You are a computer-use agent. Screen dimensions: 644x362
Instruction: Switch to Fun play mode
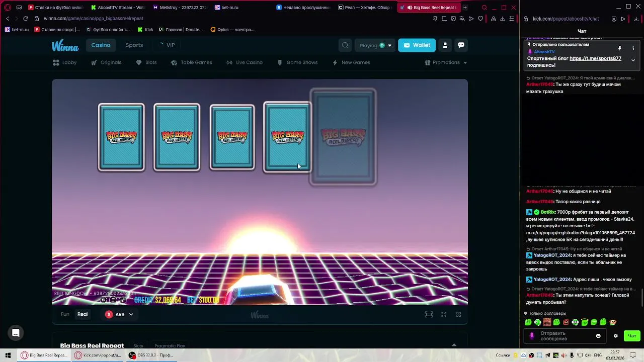65,314
